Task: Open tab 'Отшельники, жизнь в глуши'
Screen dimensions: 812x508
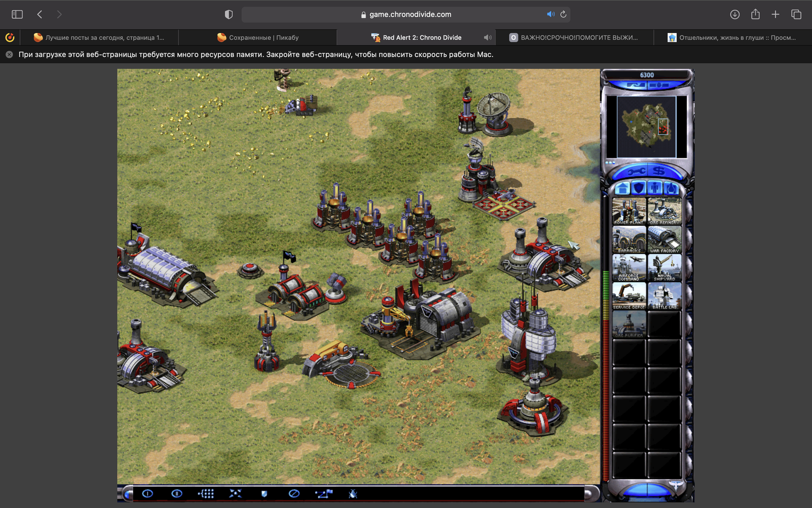Action: click(733, 38)
